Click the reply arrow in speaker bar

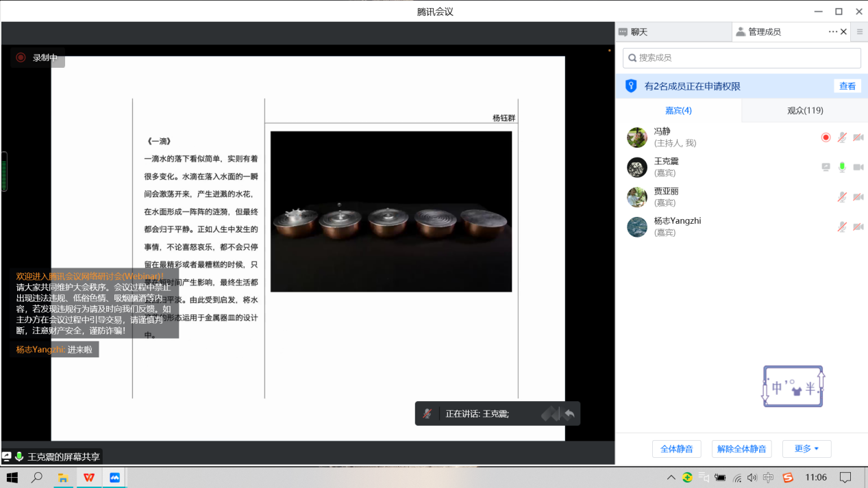569,413
